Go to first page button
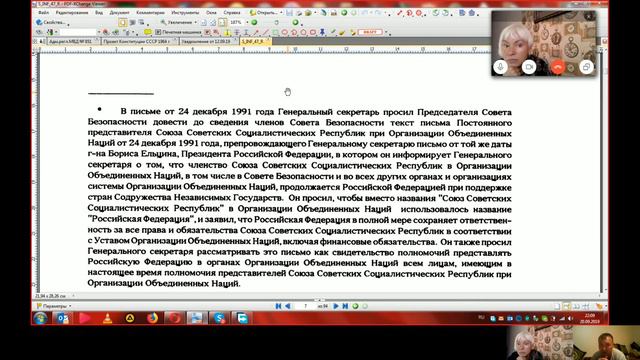This screenshot has height=360, width=640. pyautogui.click(x=278, y=306)
